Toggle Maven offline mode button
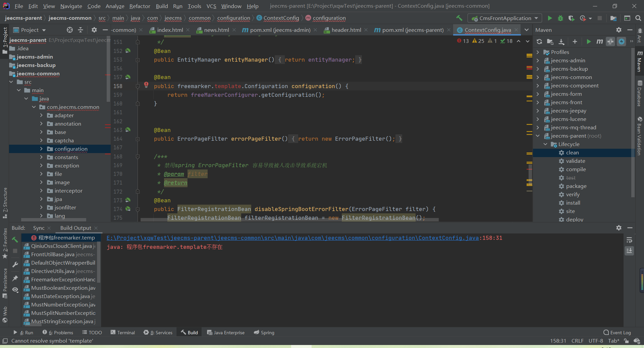 pyautogui.click(x=610, y=42)
